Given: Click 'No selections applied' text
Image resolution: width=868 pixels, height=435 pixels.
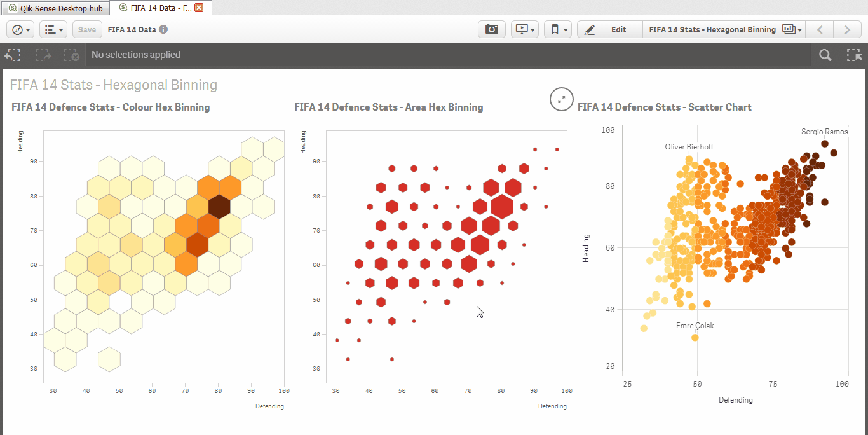Looking at the screenshot, I should [136, 55].
